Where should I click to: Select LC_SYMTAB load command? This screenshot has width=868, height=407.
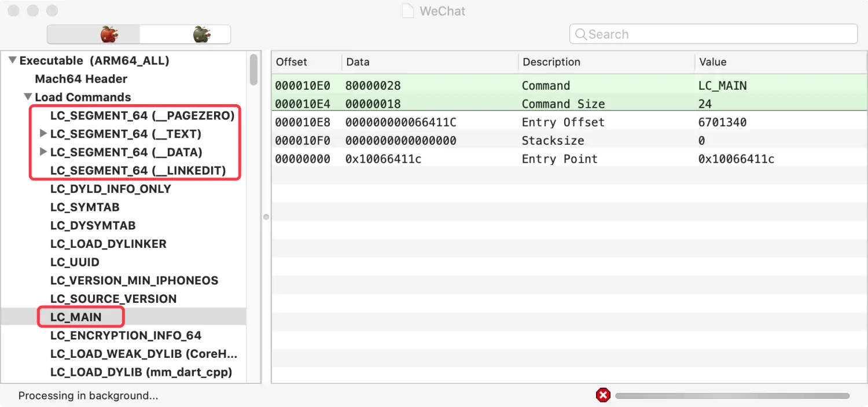(85, 207)
